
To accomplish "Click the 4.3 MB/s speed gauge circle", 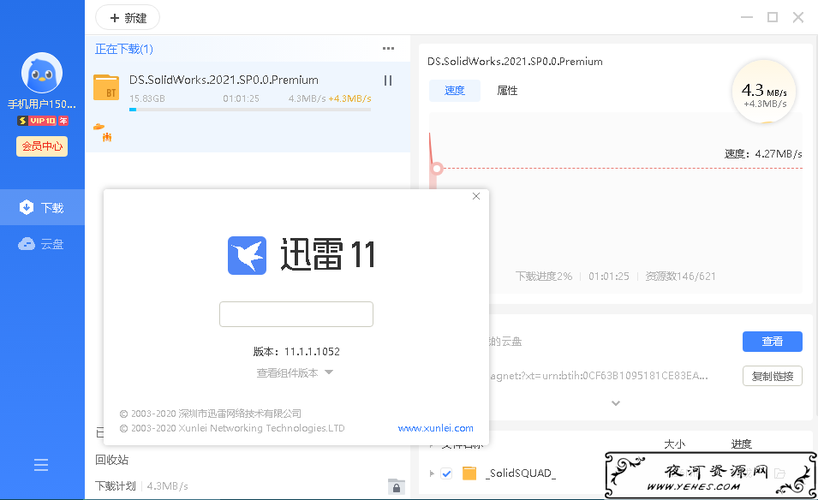I will click(x=764, y=92).
